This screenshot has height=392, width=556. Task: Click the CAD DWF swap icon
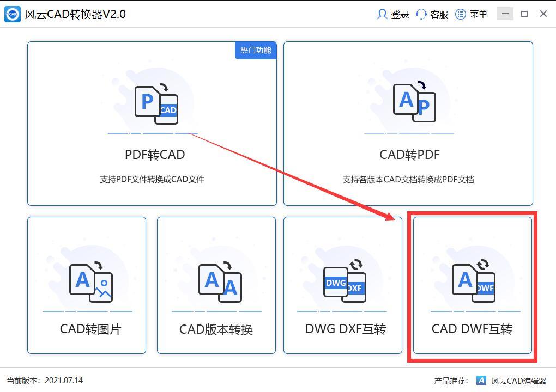point(474,281)
